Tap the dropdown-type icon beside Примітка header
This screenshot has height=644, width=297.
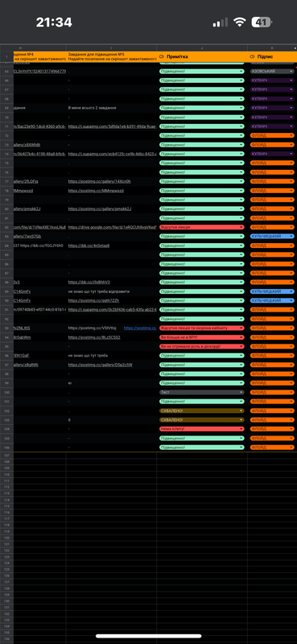(162, 56)
